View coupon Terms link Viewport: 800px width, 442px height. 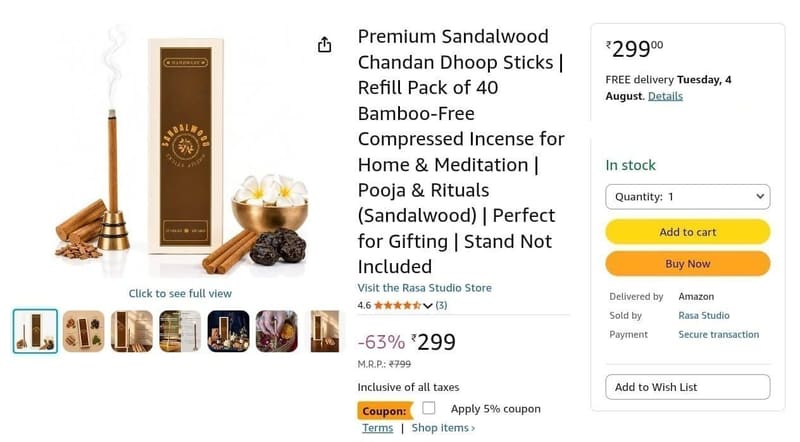[x=378, y=428]
